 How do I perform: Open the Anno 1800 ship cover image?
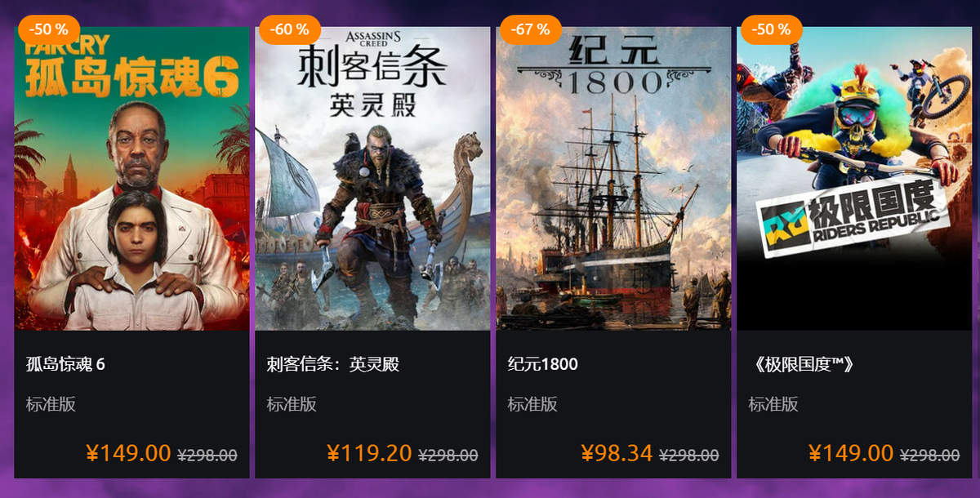pos(613,179)
